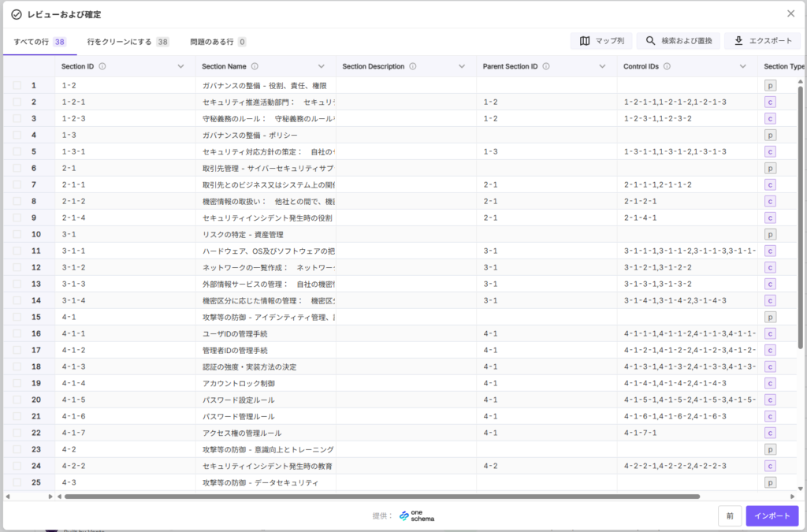Click the info icon beside Section Name
Viewport: 807px width, 532px height.
(x=255, y=67)
